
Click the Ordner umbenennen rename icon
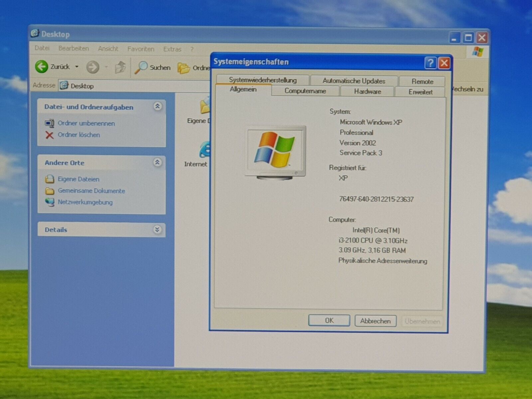[49, 123]
